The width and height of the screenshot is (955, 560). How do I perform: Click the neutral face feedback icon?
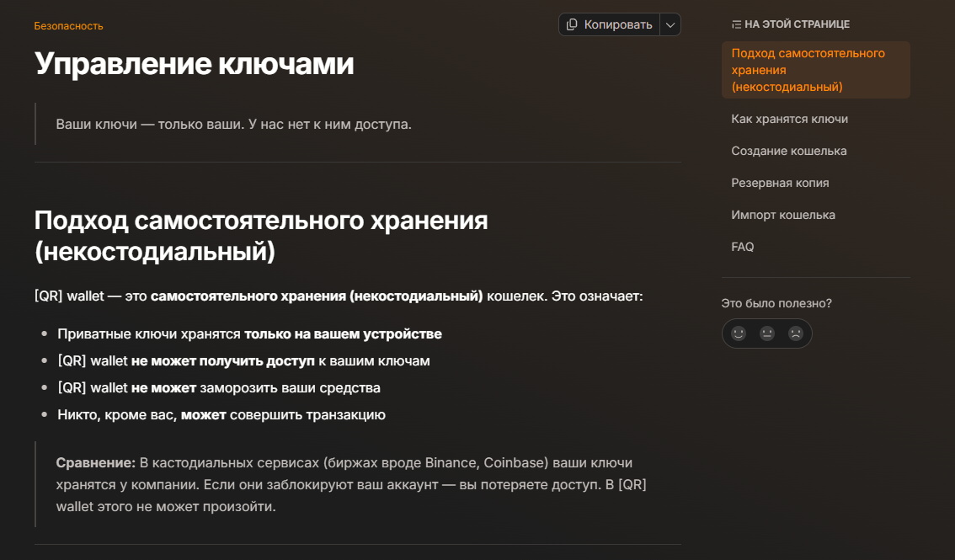coord(767,333)
